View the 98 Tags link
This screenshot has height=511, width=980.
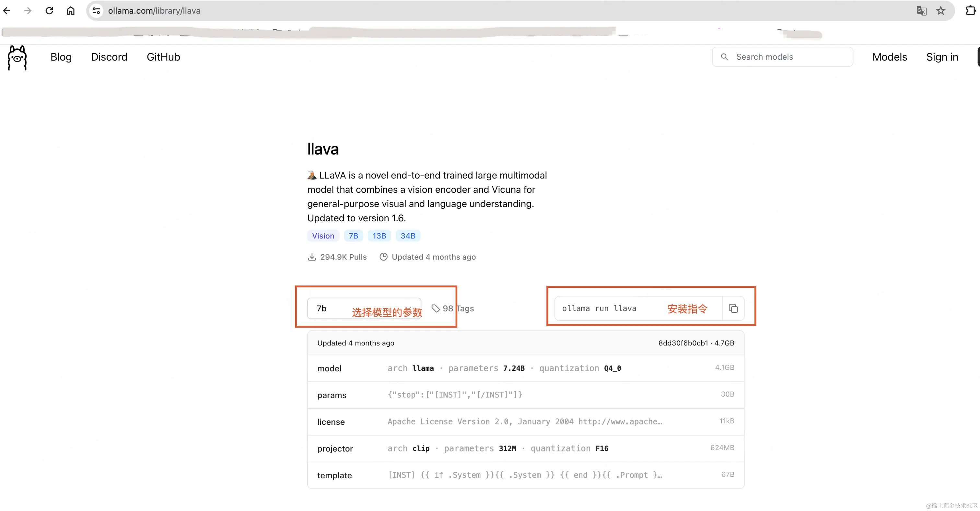(453, 308)
